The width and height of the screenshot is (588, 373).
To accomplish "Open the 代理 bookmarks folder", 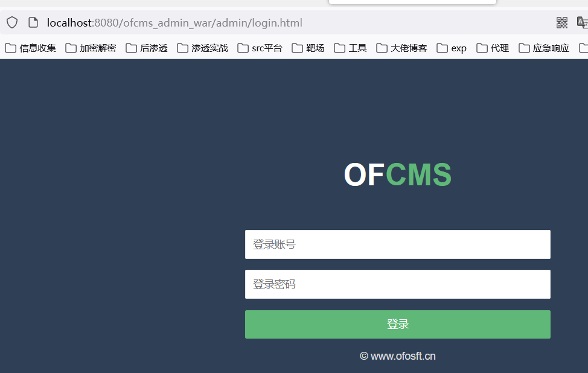I will [x=493, y=48].
